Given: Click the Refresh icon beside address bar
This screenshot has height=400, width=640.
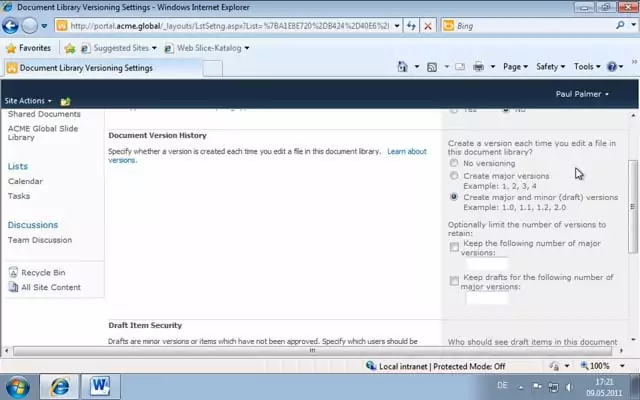Looking at the screenshot, I should tap(411, 26).
